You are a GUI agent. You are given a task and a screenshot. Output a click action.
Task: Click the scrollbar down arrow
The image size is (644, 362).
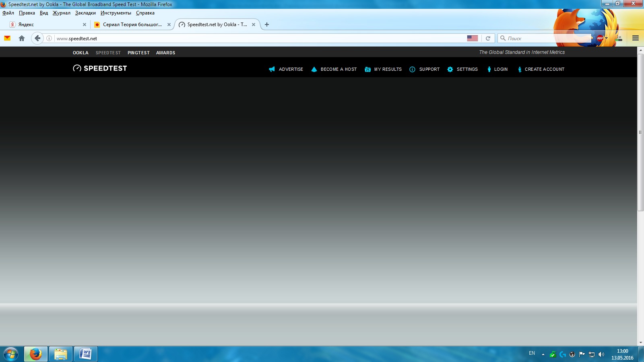coord(640,343)
